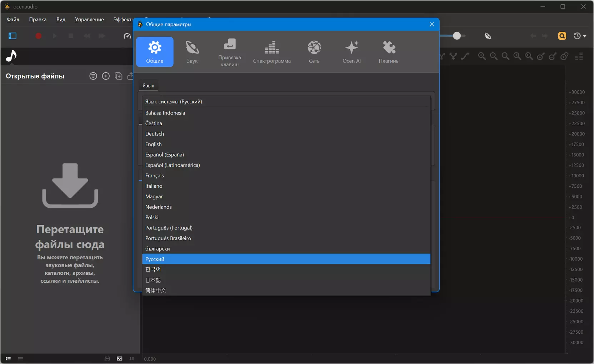Image resolution: width=594 pixels, height=364 pixels.
Task: Select the highlighted Русский language option
Action: pyautogui.click(x=286, y=259)
